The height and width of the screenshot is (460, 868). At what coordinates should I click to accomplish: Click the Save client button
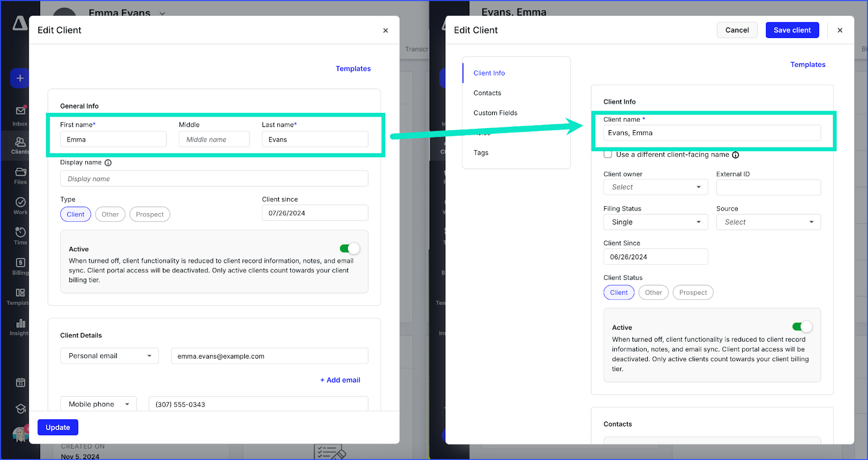click(x=792, y=30)
